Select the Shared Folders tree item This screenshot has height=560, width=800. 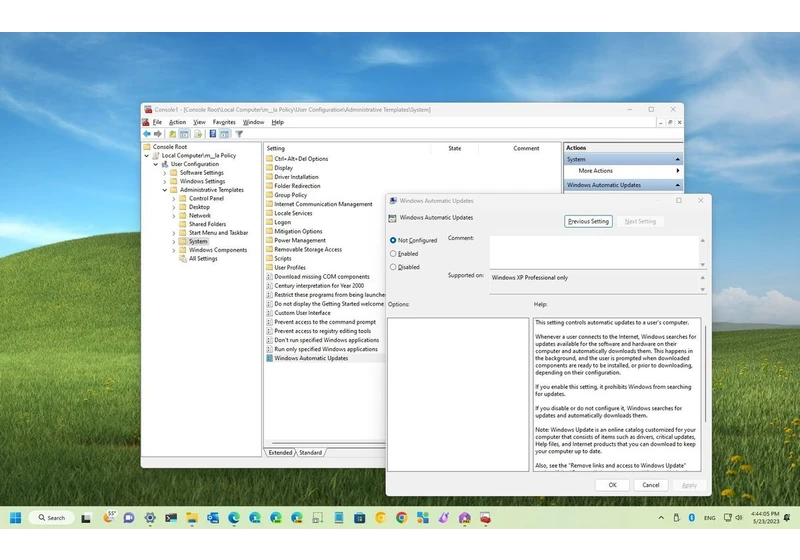207,224
